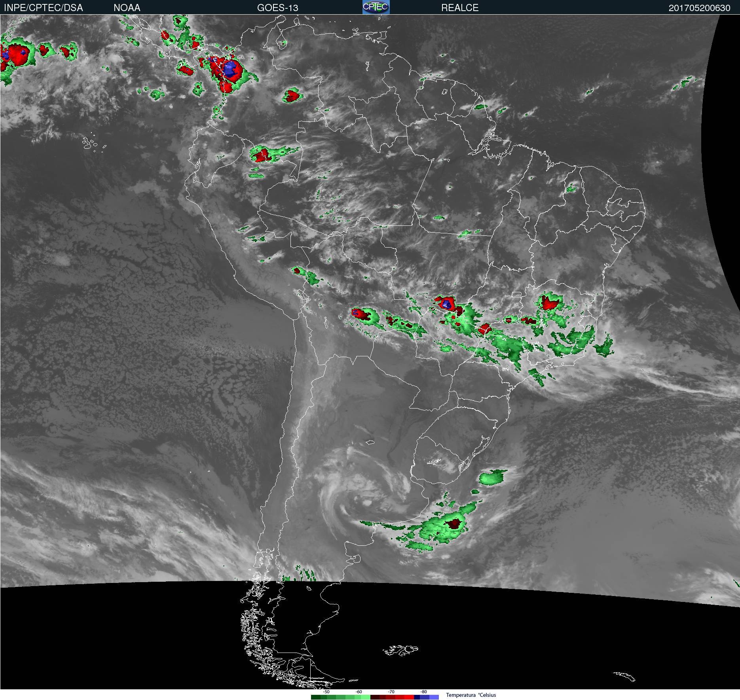Click the -80 label on temperature scale
Image resolution: width=740 pixels, height=700 pixels.
[423, 692]
